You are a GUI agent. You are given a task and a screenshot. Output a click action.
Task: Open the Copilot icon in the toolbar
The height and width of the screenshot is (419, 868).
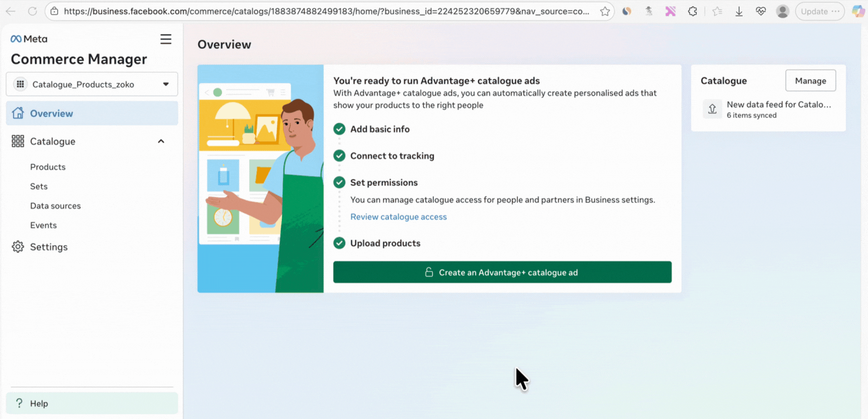(858, 11)
